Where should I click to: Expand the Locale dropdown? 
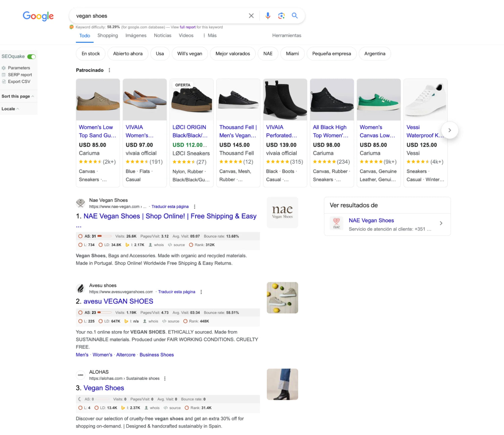(10, 109)
